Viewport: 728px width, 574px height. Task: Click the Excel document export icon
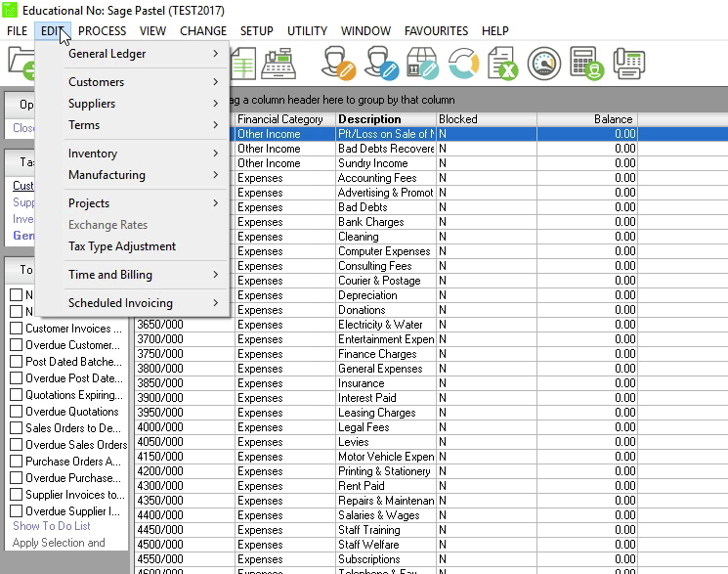(x=502, y=64)
